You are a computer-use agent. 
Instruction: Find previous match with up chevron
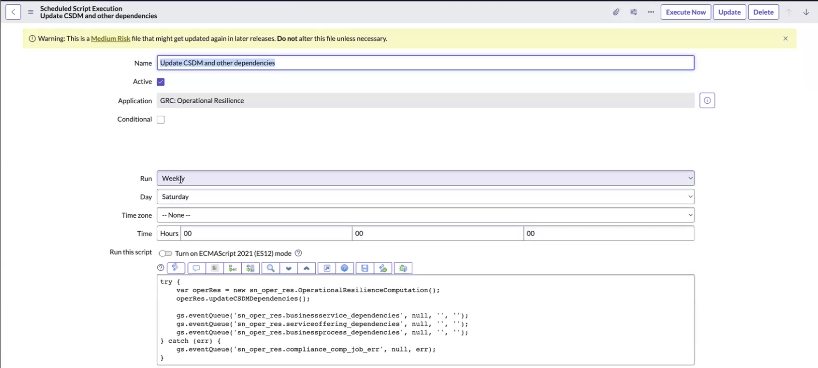[x=306, y=268]
